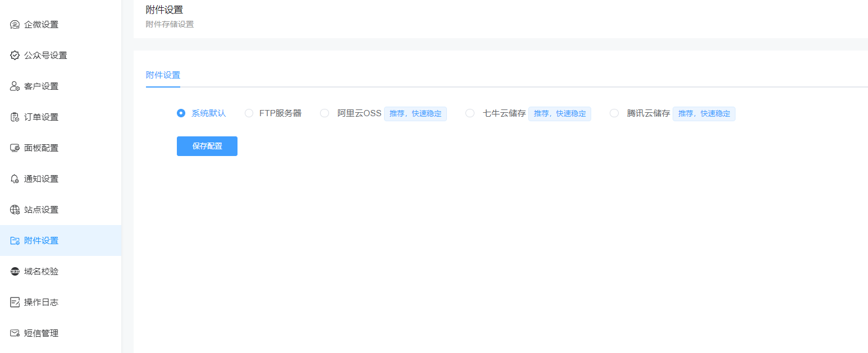This screenshot has width=868, height=353.
Task: Click the 企微设置 sidebar icon
Action: pyautogui.click(x=15, y=25)
